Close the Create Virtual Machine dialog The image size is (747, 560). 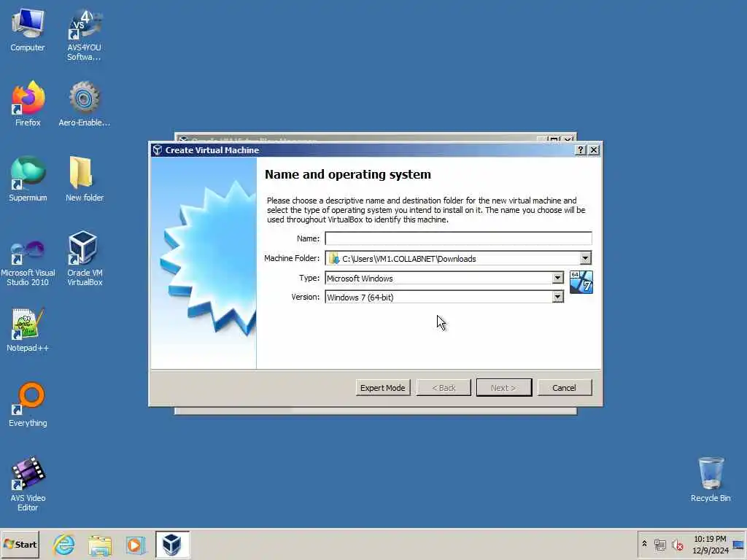(x=594, y=150)
